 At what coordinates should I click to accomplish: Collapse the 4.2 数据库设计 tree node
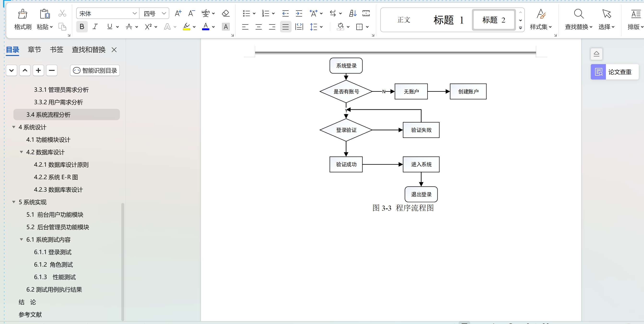tap(22, 152)
